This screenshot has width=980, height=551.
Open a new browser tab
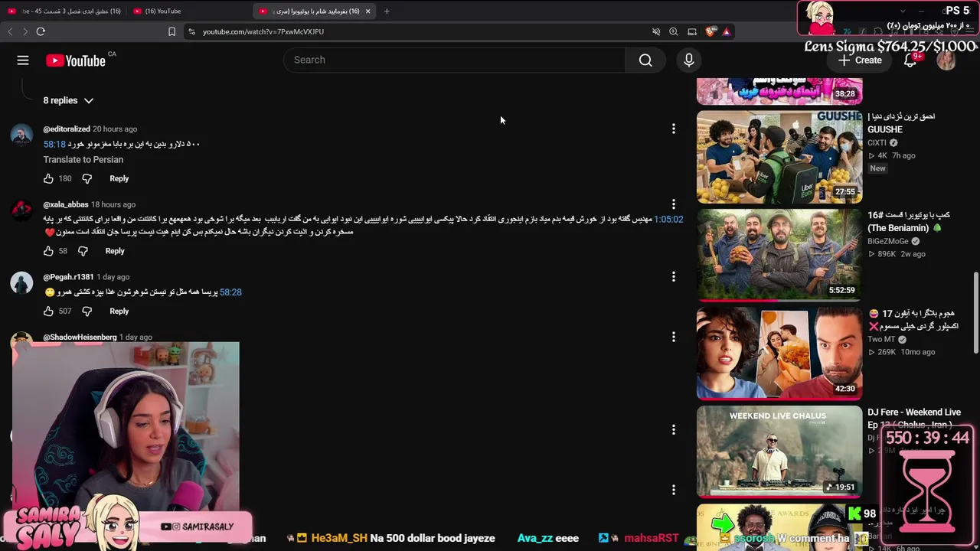pos(387,11)
